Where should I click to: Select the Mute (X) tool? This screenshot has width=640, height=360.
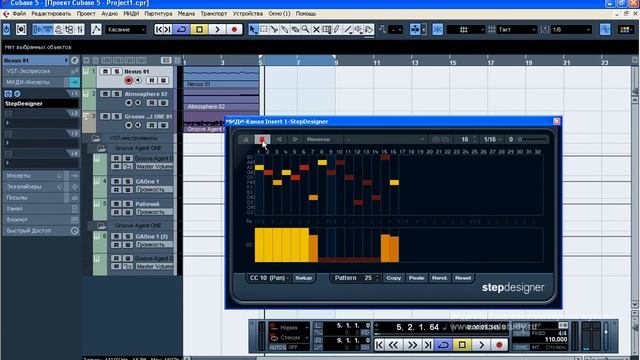coord(316,29)
